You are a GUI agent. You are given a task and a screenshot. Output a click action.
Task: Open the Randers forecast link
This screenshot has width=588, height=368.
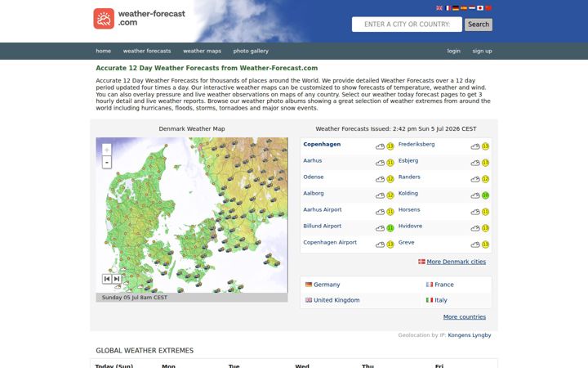coord(409,177)
